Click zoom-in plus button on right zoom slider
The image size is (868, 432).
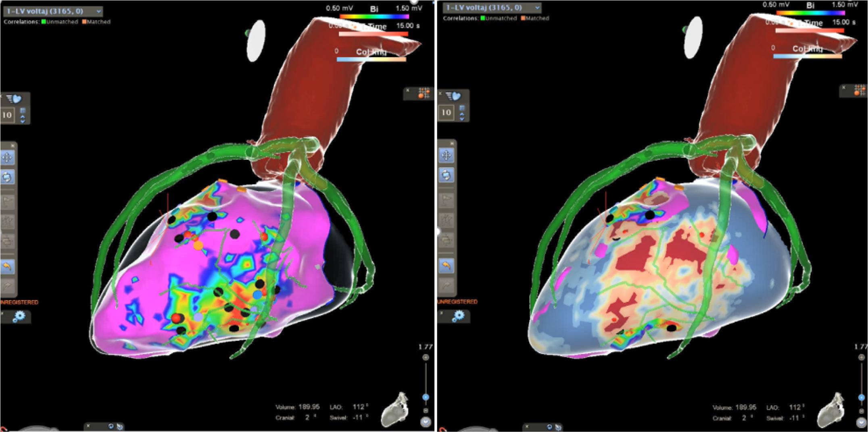point(862,357)
